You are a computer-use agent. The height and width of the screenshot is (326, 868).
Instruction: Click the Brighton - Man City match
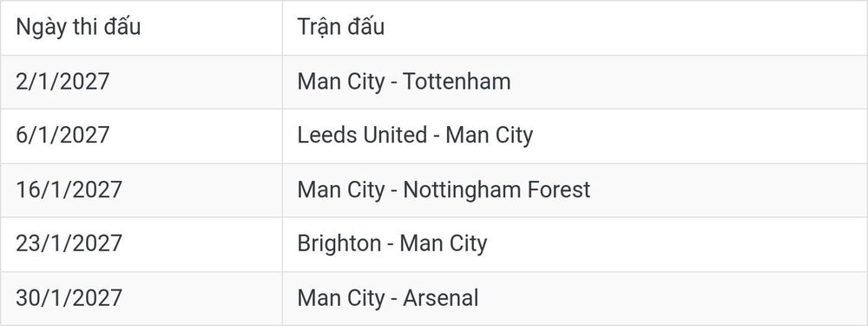click(x=392, y=244)
